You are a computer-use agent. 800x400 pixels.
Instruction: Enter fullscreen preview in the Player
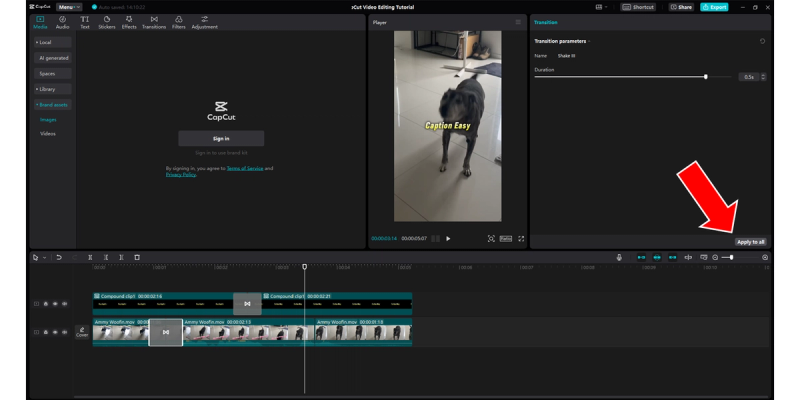(521, 238)
